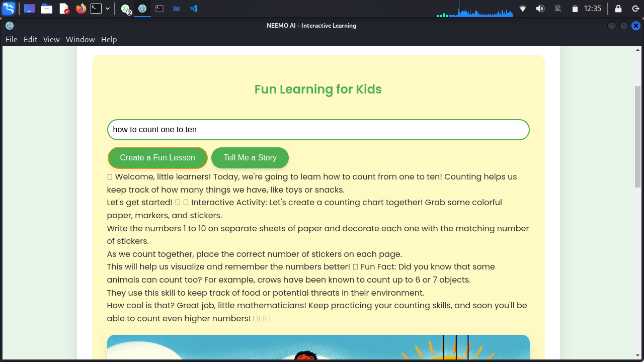Switch to the WhatsApp window with badge
This screenshot has width=644, height=362.
click(x=126, y=9)
